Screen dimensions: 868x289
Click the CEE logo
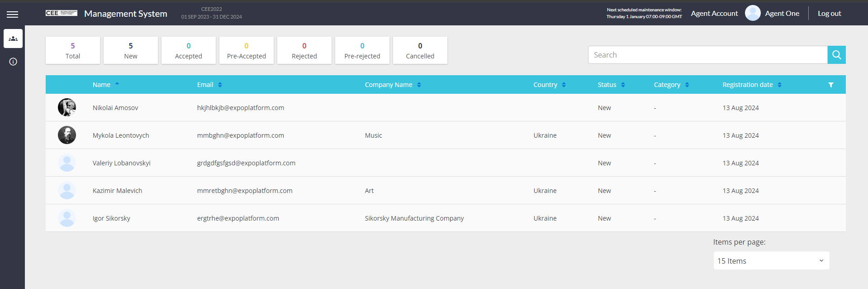(61, 13)
